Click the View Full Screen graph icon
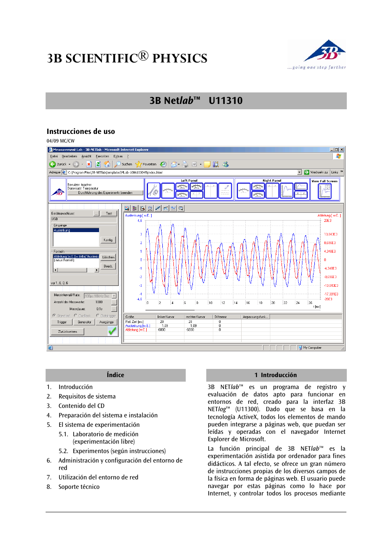 325,191
